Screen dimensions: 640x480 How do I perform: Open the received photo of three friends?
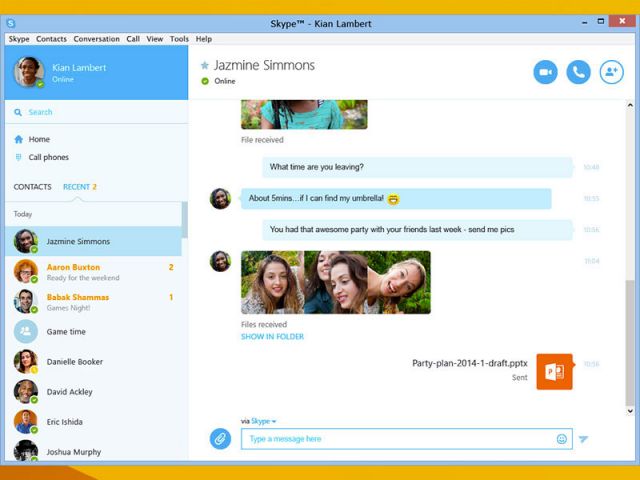point(336,282)
